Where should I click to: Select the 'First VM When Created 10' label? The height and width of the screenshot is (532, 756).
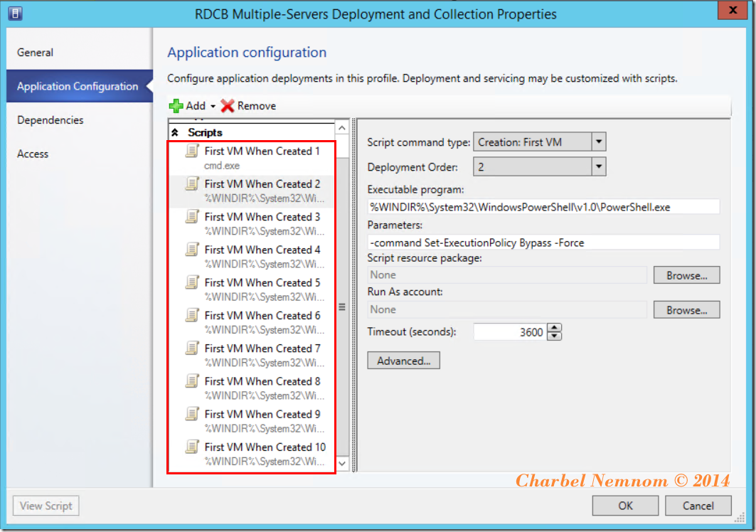[265, 447]
